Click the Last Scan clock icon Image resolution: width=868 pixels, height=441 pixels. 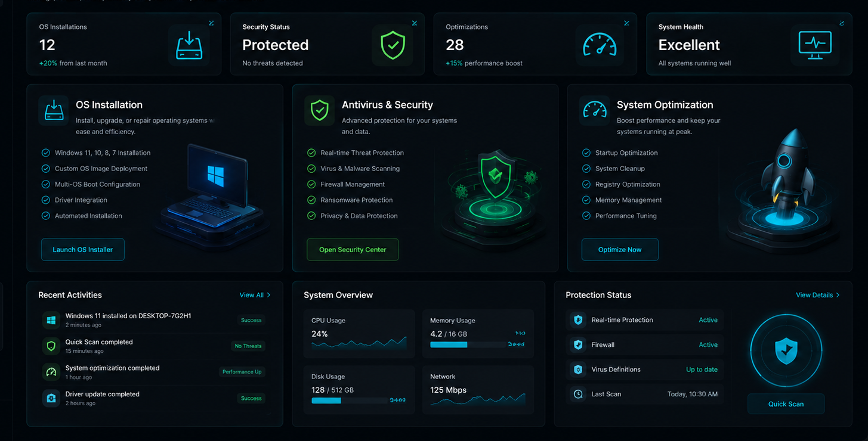tap(577, 394)
